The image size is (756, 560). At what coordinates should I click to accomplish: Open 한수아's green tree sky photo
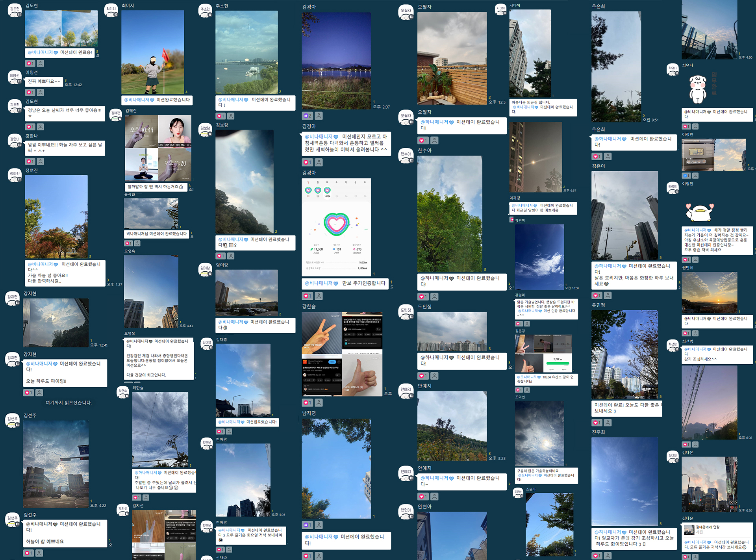tap(450, 214)
